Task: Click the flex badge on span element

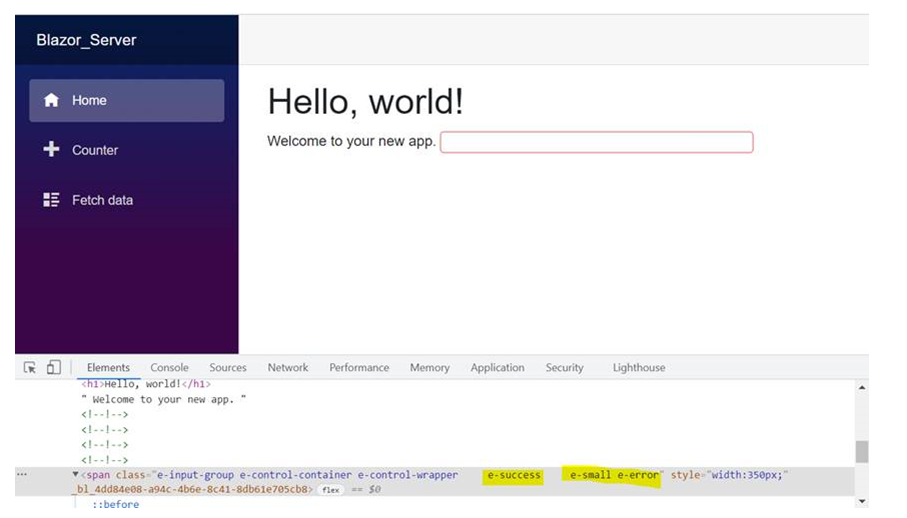Action: click(x=330, y=490)
